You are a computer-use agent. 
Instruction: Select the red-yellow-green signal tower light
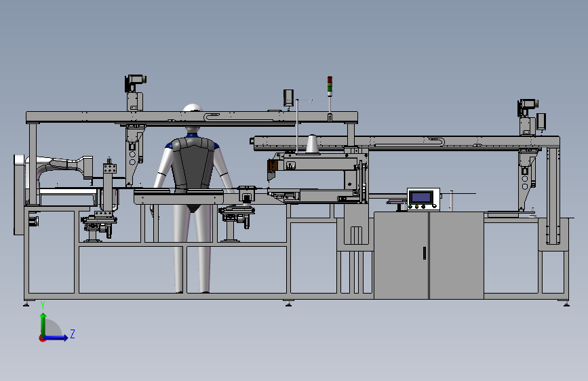pos(330,85)
